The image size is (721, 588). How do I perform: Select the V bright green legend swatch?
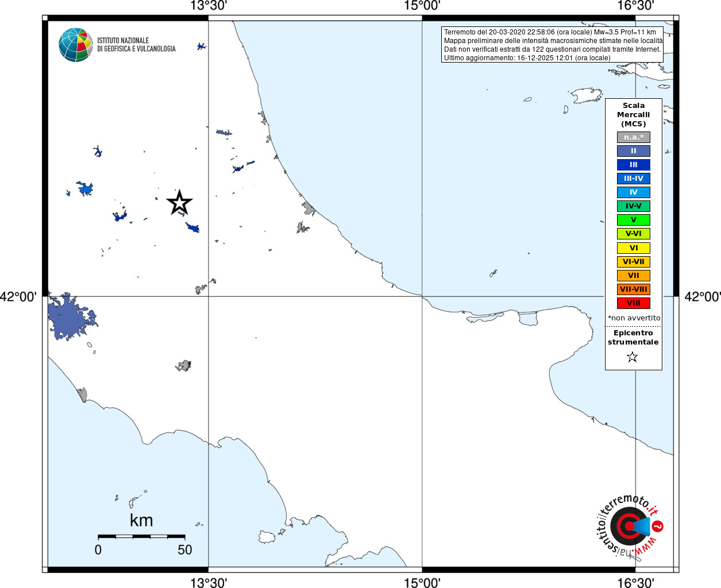click(634, 220)
